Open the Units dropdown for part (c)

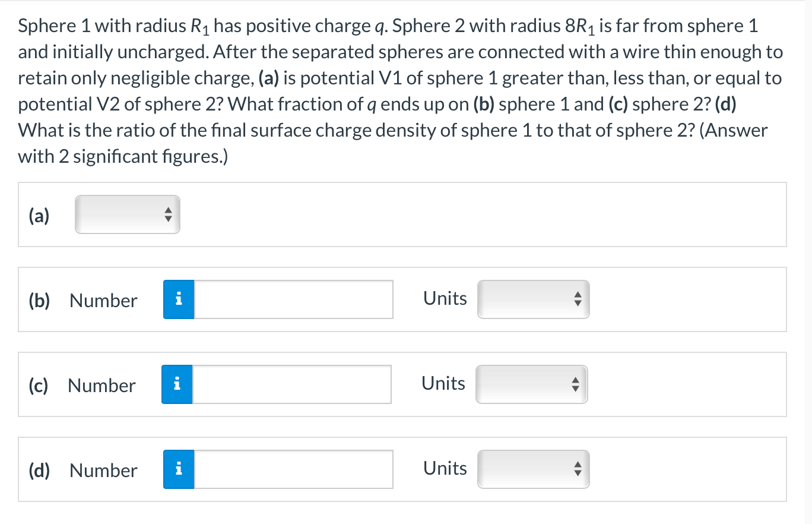point(531,384)
